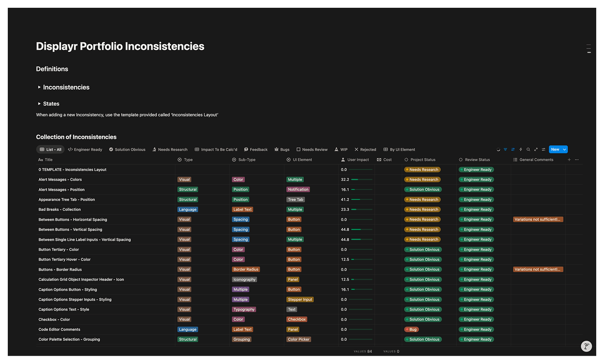Open 'Buttons - Border Radius' row
This screenshot has width=604, height=364.
click(60, 269)
